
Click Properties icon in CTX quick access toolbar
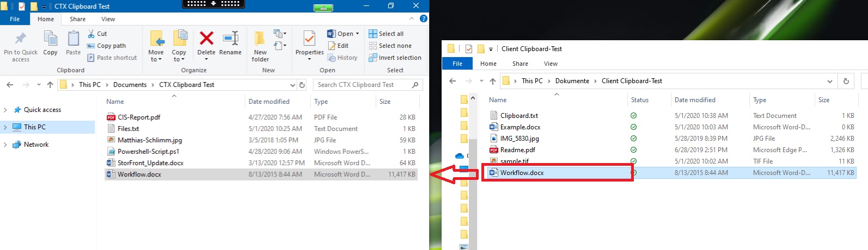point(22,7)
